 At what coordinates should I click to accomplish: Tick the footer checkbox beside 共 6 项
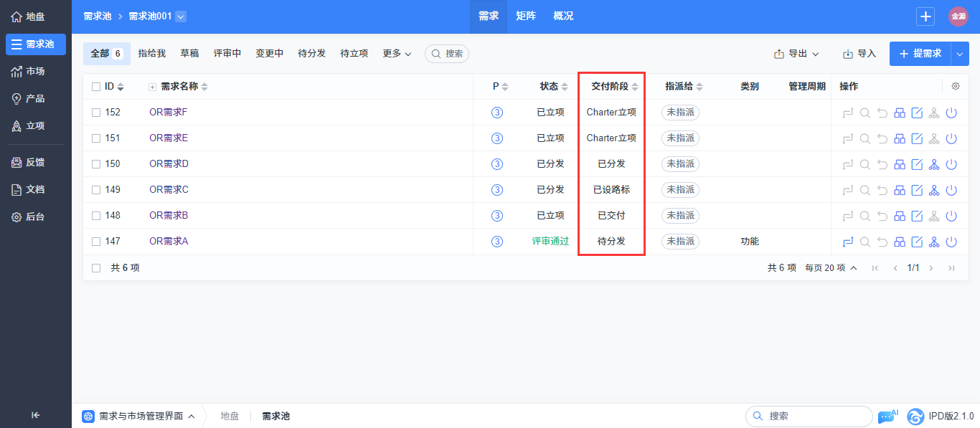click(96, 267)
